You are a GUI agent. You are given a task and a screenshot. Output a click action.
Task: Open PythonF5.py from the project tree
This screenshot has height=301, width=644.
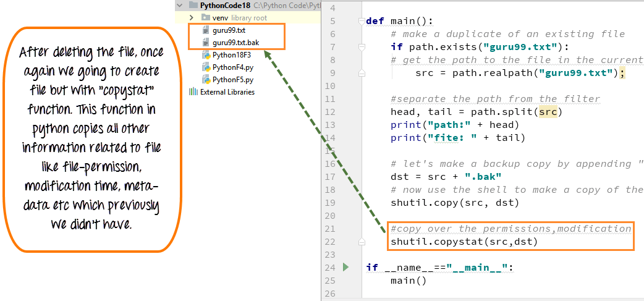tap(232, 80)
